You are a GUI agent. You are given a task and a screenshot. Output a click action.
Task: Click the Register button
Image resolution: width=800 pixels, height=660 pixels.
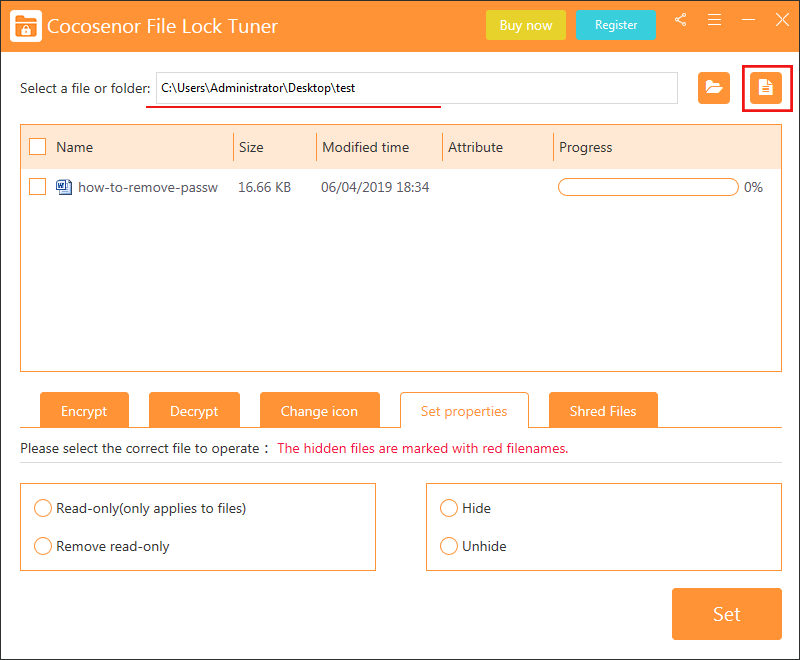click(616, 25)
